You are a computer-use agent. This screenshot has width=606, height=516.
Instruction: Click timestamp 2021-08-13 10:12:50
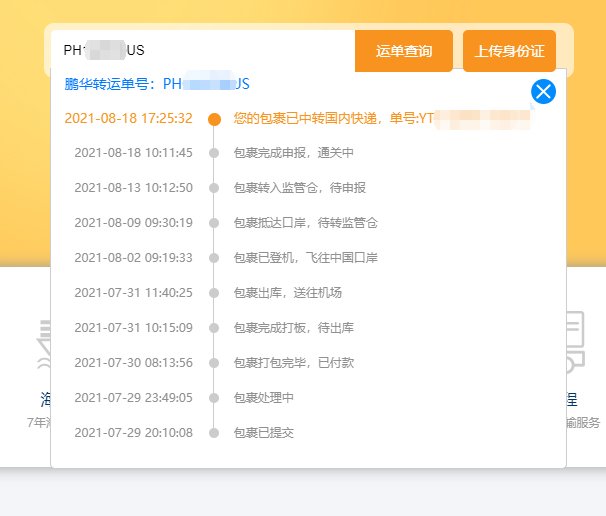(133, 187)
